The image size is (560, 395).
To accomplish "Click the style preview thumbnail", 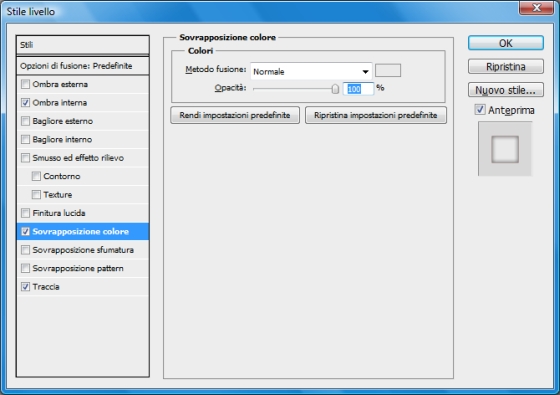I will (x=505, y=149).
